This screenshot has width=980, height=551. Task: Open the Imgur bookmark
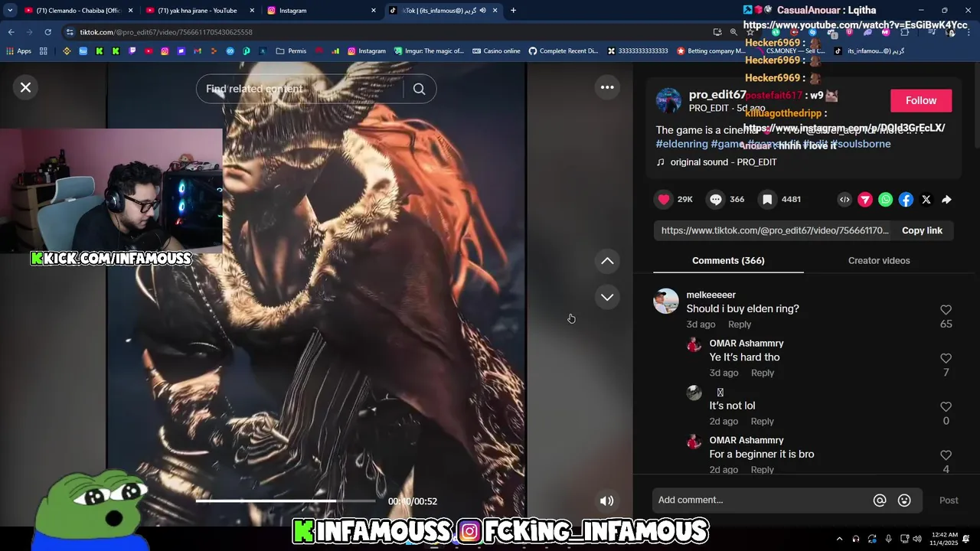pyautogui.click(x=430, y=51)
